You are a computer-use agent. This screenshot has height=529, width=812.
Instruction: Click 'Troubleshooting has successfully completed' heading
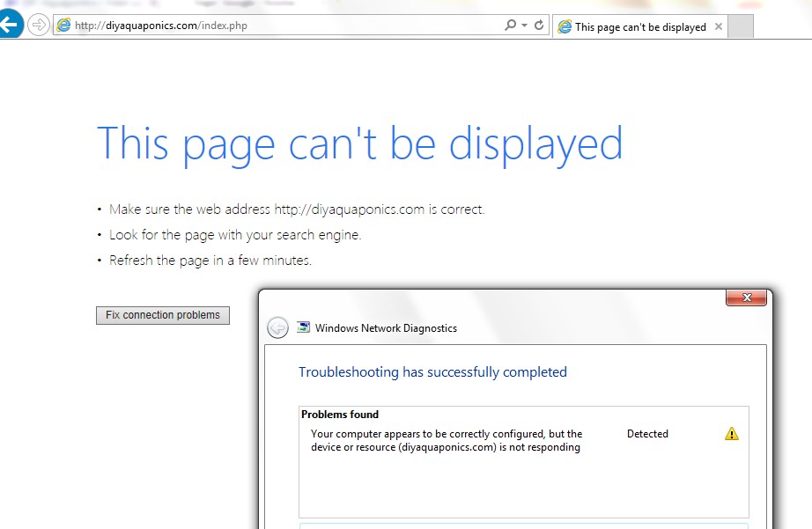pyautogui.click(x=432, y=372)
